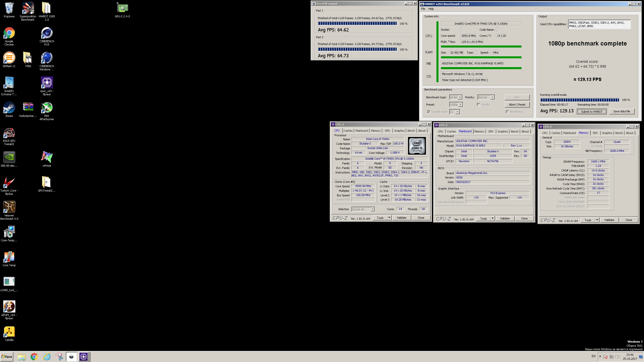Open the HWBOT X265 2.0 folder
This screenshot has height=362, width=644.
[47, 11]
